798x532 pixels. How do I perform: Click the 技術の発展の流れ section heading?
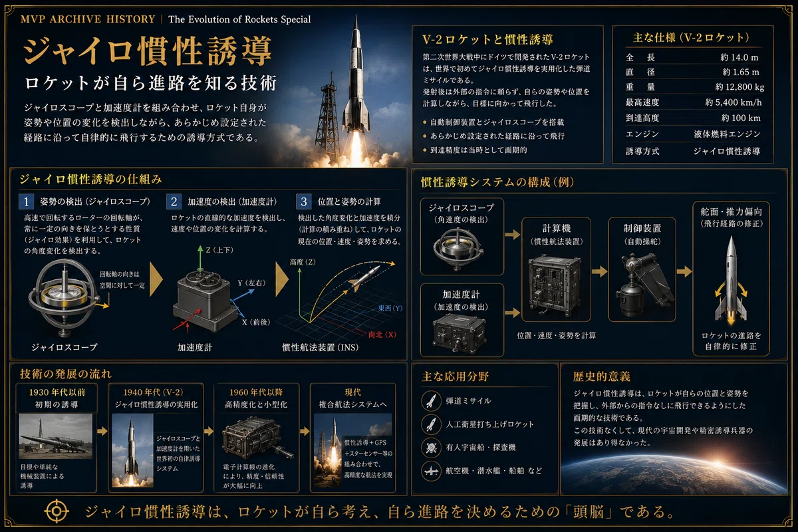[66, 372]
